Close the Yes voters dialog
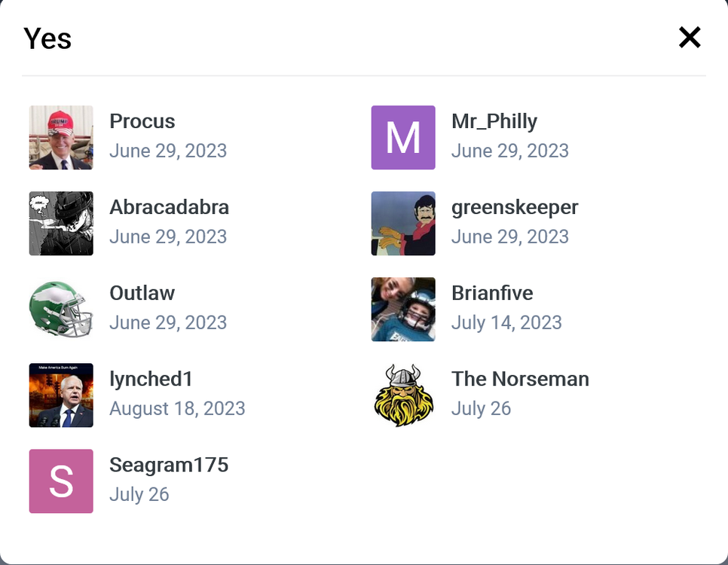 click(x=689, y=37)
